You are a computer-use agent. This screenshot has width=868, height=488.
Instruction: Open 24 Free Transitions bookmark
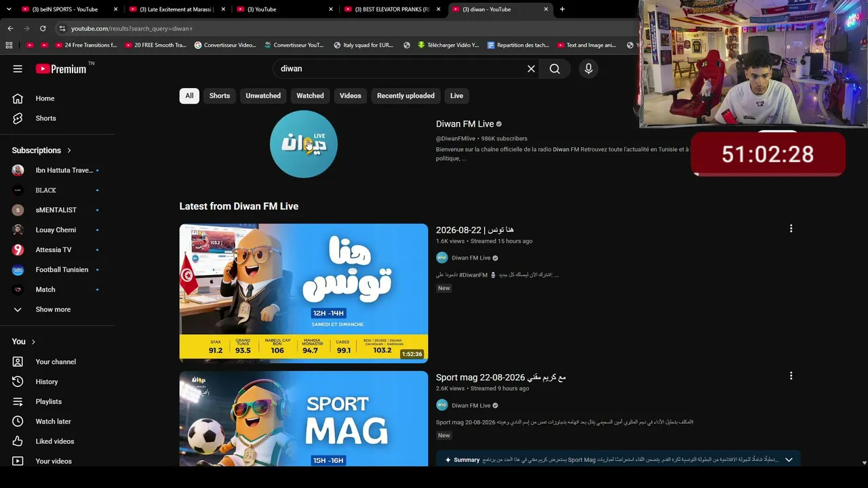(87, 45)
